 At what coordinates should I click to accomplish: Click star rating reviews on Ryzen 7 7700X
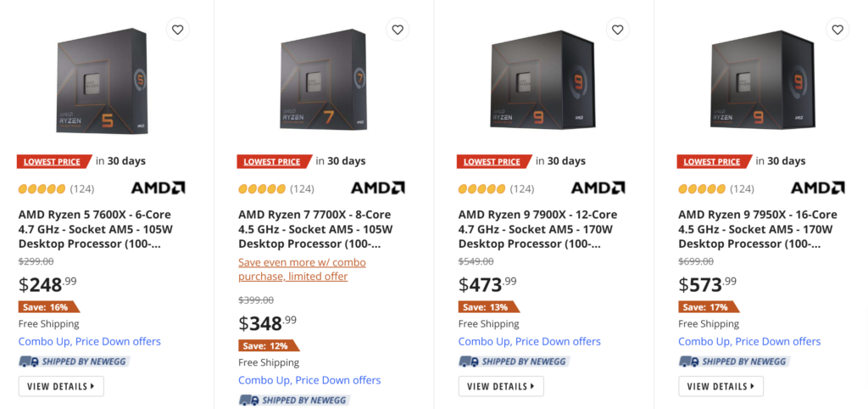275,188
